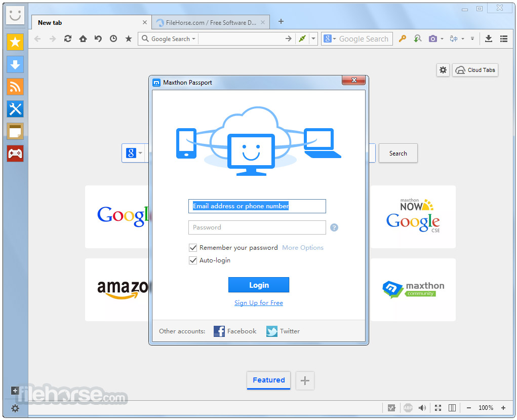This screenshot has height=420, width=517.
Task: Add a new quick access group
Action: coord(305,380)
